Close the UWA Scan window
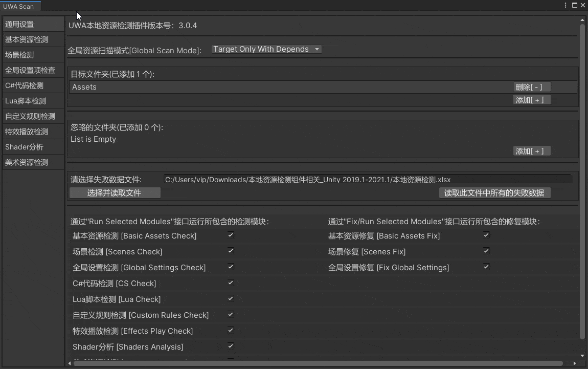588x369 pixels. pos(583,5)
